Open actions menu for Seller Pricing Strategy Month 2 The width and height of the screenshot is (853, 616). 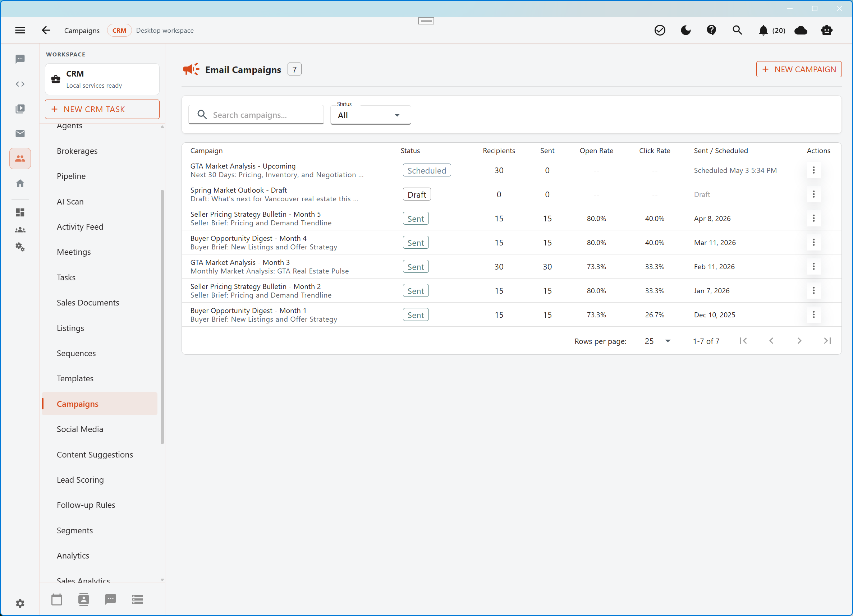pyautogui.click(x=813, y=291)
